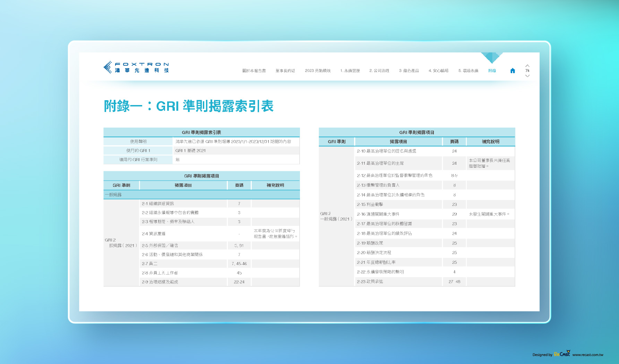
Task: Select the 2-11 最高治理單位的主席 row
Action: 435,163
